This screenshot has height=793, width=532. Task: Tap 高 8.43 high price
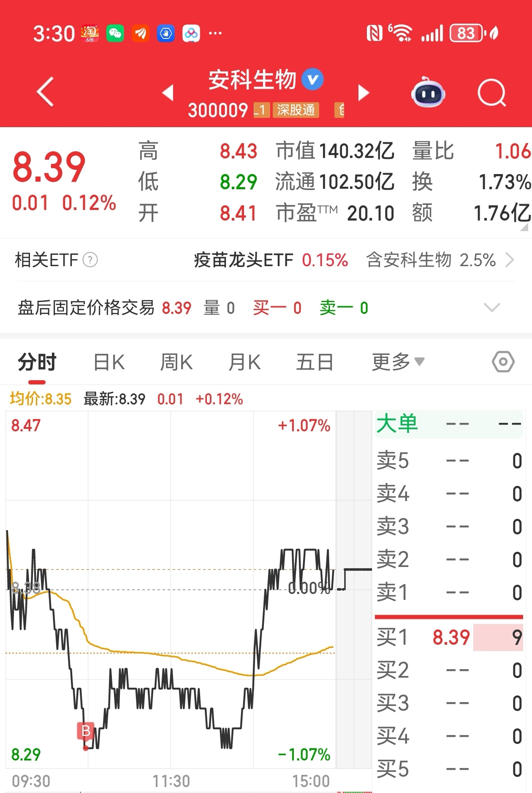click(x=198, y=151)
